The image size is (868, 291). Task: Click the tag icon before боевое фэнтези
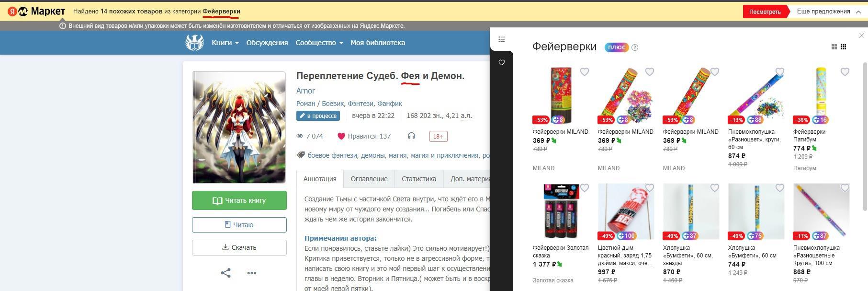(x=301, y=155)
